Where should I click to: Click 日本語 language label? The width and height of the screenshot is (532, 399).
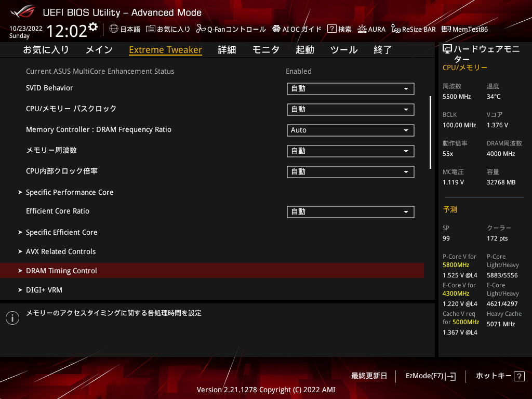pyautogui.click(x=130, y=29)
